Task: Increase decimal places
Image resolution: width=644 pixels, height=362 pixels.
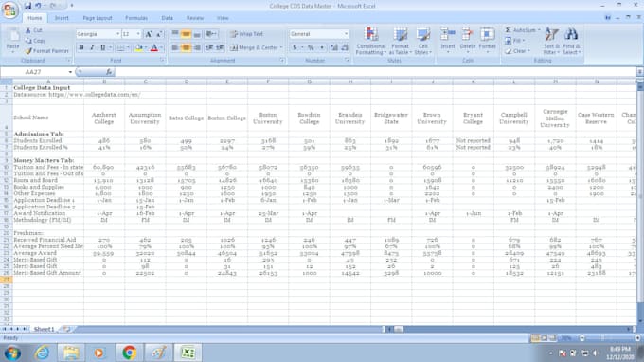Action: tap(334, 47)
